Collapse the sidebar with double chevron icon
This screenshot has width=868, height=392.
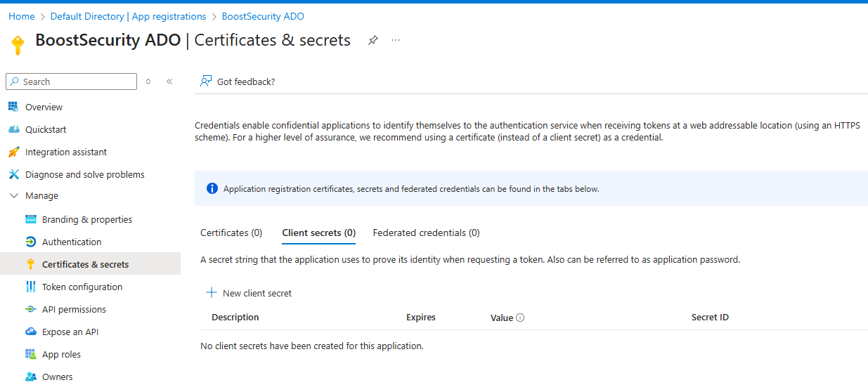click(x=169, y=81)
